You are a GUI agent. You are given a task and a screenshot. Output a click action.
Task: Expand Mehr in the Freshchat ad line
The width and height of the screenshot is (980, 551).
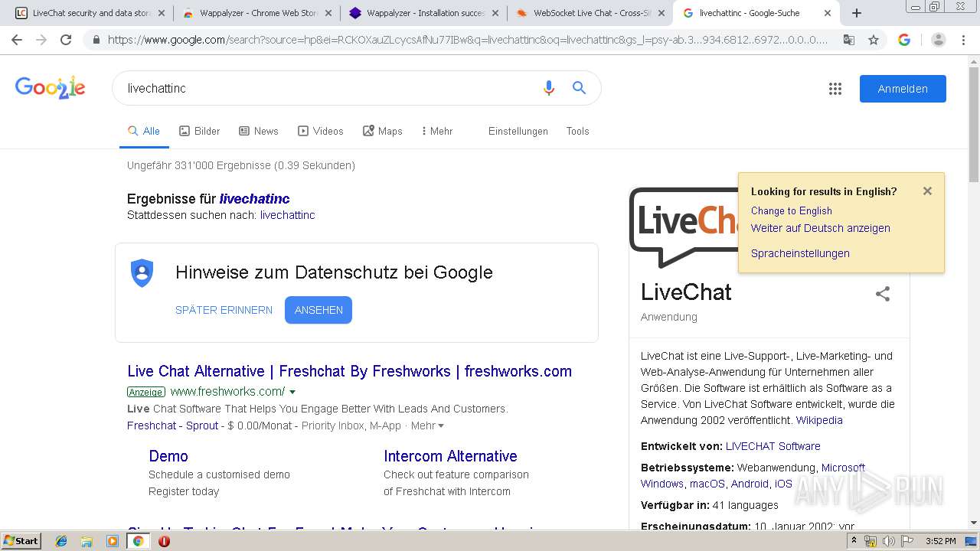427,425
